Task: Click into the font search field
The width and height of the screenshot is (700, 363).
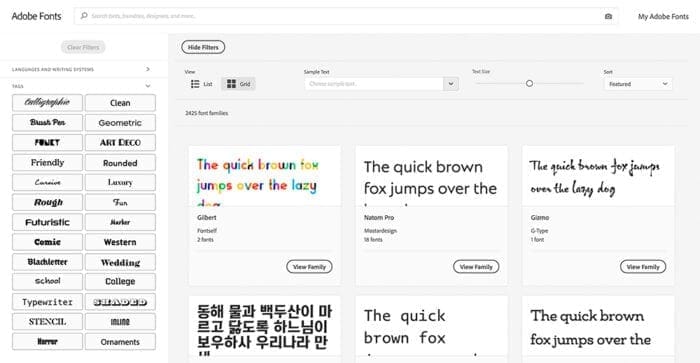Action: [x=346, y=16]
